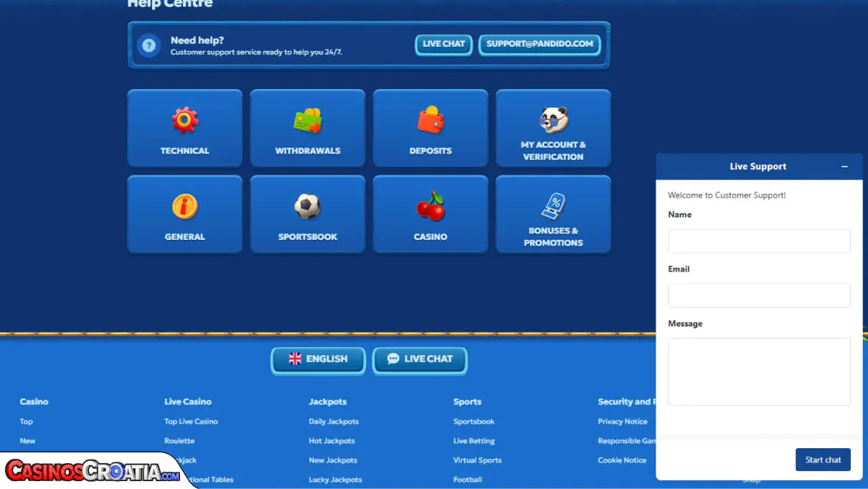
Task: Open the General help category tile
Action: click(185, 214)
